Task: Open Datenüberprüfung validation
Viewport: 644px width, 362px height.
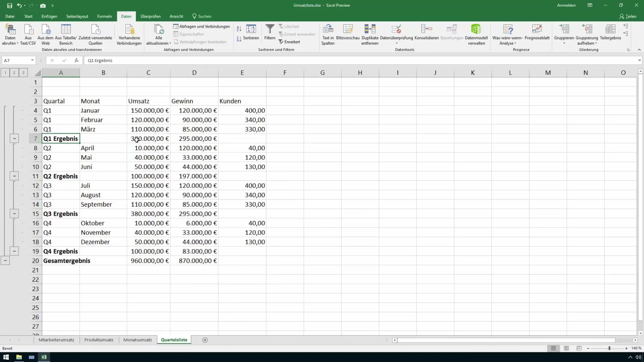Action: tap(396, 35)
